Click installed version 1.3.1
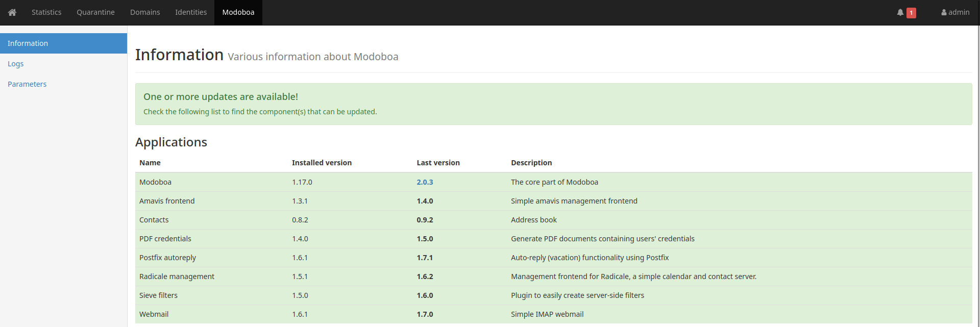The height and width of the screenshot is (327, 980). point(300,201)
